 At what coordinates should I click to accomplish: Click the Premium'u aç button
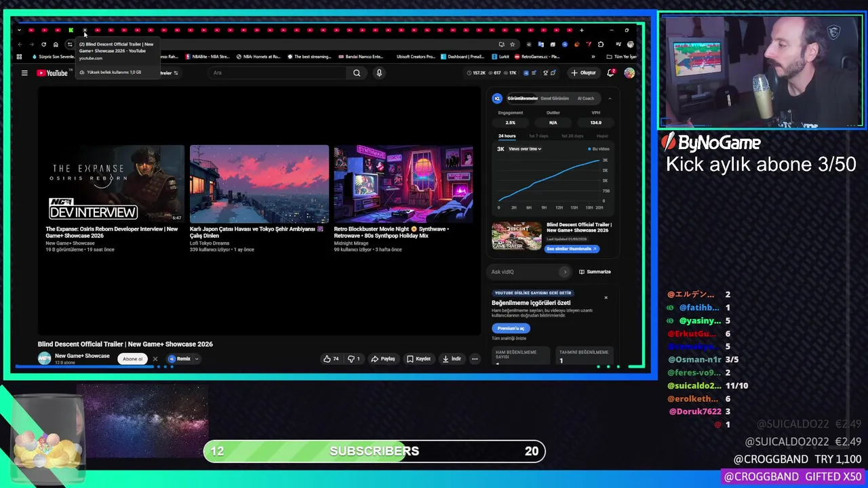(511, 328)
